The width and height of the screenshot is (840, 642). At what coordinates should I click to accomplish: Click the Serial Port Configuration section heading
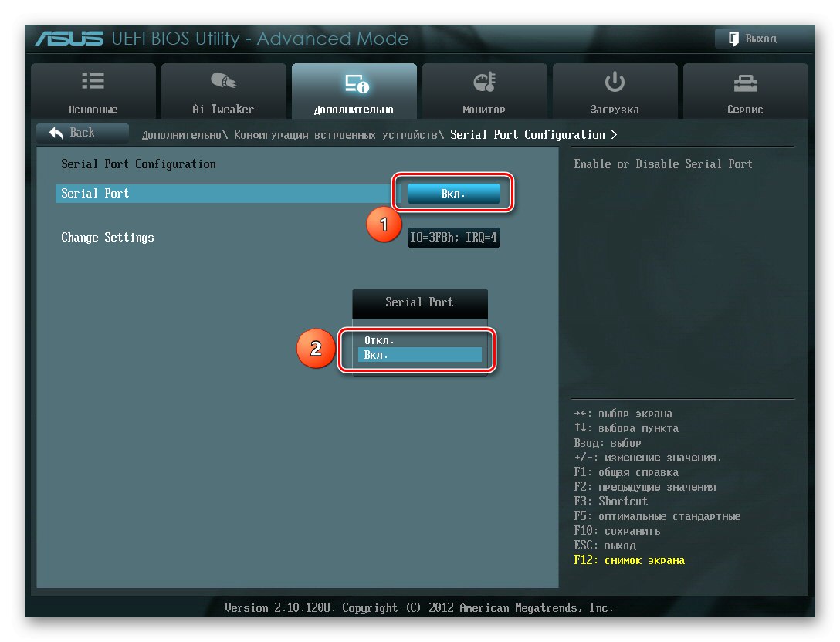click(x=138, y=164)
